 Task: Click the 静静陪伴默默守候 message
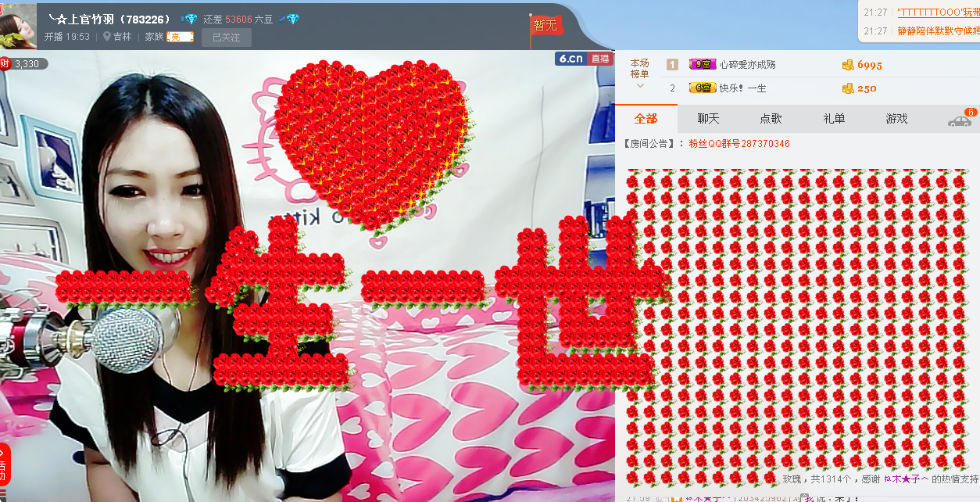coord(938,31)
